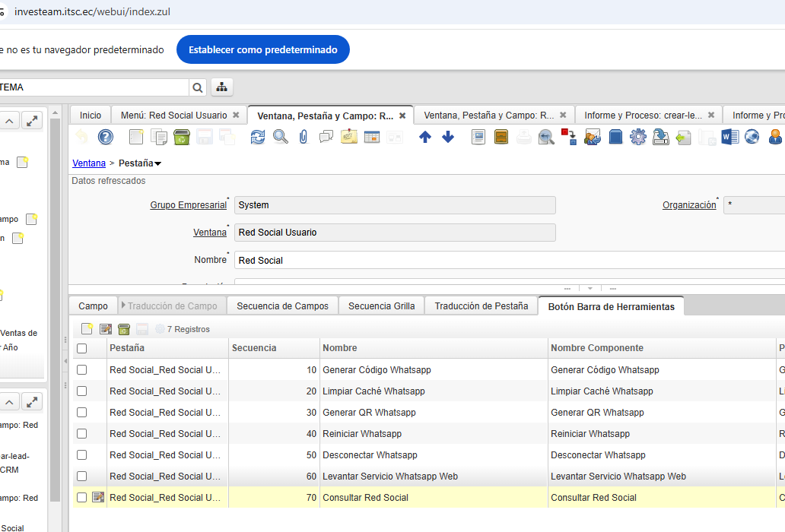Check the box for Generar Código Whatsapp row
This screenshot has height=532, width=785.
pyautogui.click(x=82, y=370)
